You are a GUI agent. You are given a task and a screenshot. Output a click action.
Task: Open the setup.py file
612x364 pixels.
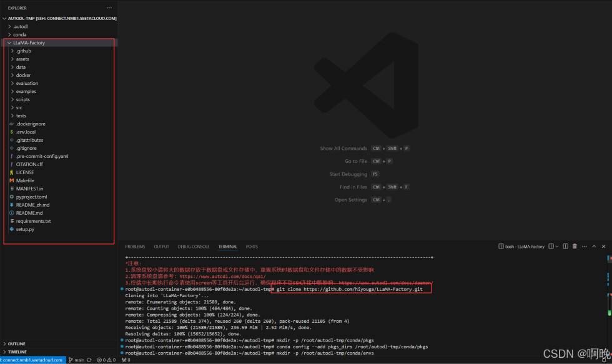tap(25, 229)
